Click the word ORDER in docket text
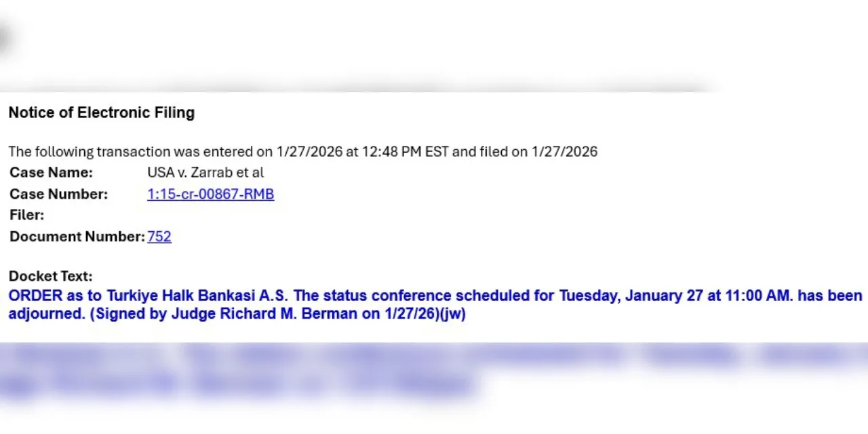The width and height of the screenshot is (868, 434). click(35, 296)
